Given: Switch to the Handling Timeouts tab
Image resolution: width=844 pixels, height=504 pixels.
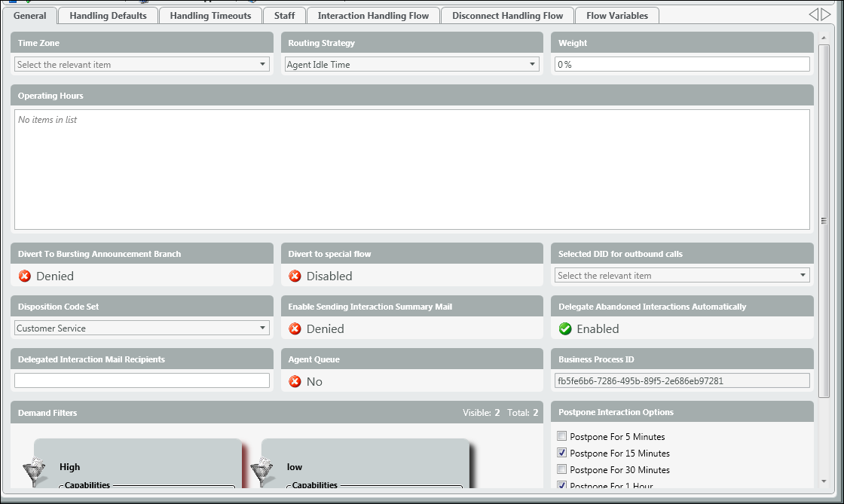Looking at the screenshot, I should (x=210, y=16).
